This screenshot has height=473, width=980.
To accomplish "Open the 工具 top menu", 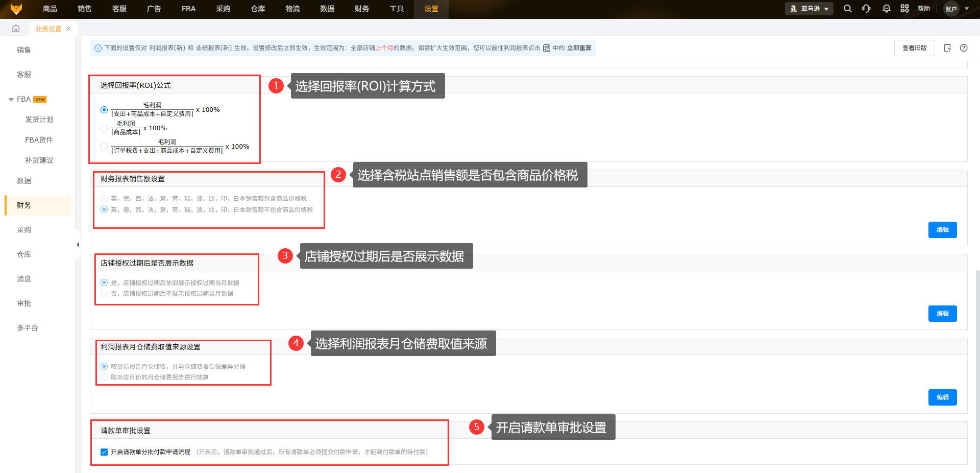I will (x=397, y=9).
